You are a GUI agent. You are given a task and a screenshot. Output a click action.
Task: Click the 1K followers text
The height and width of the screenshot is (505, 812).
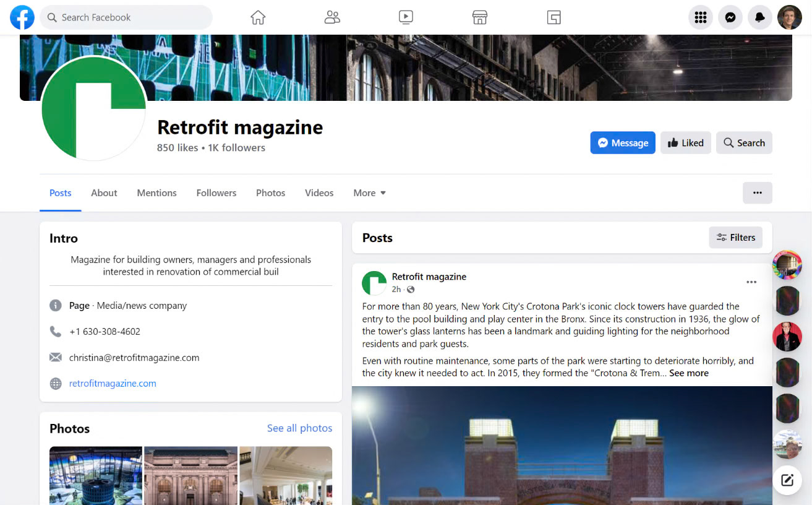pyautogui.click(x=236, y=148)
